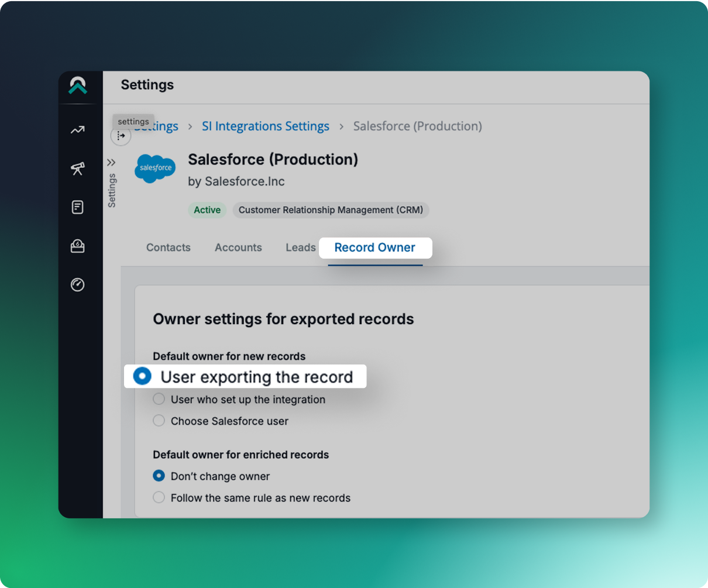Select Follow the same rule as new records
The image size is (708, 588).
click(159, 497)
